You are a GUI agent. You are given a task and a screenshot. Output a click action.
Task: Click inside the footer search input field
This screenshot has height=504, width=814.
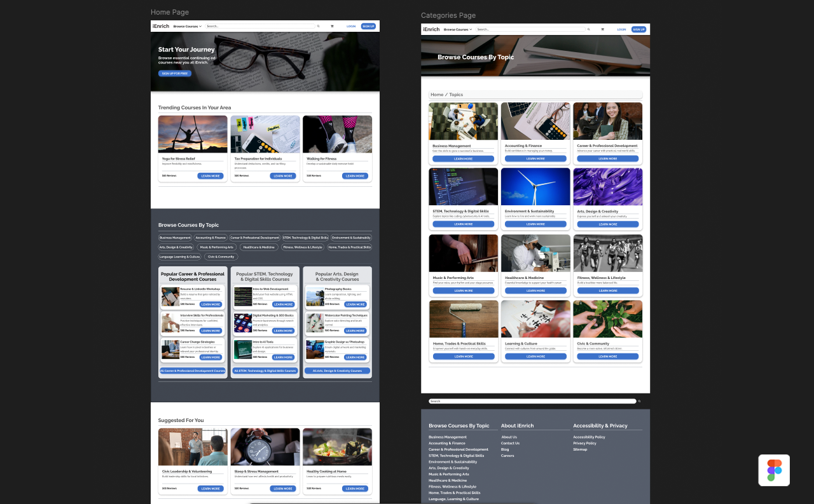pyautogui.click(x=531, y=401)
